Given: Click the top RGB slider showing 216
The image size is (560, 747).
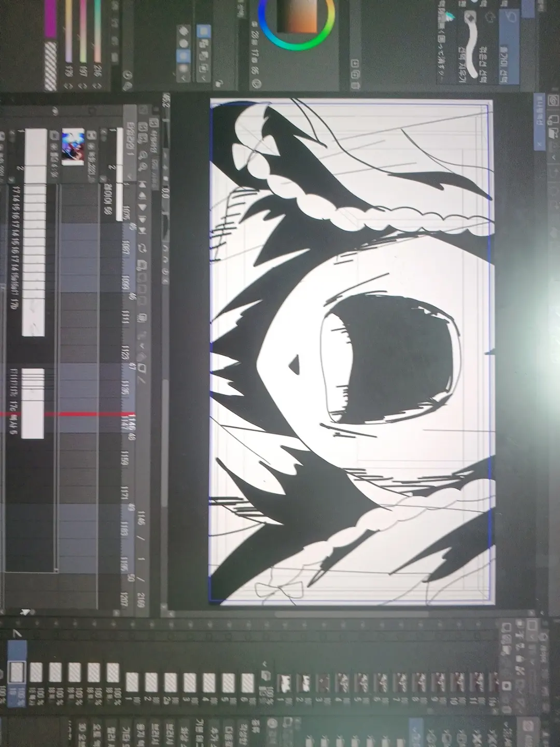Looking at the screenshot, I should click(x=97, y=31).
